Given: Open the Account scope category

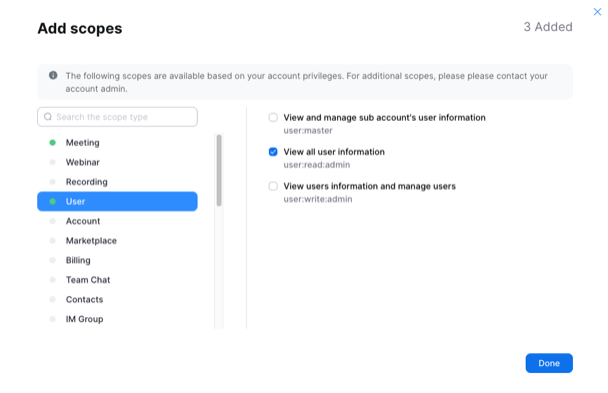Looking at the screenshot, I should click(x=117, y=221).
